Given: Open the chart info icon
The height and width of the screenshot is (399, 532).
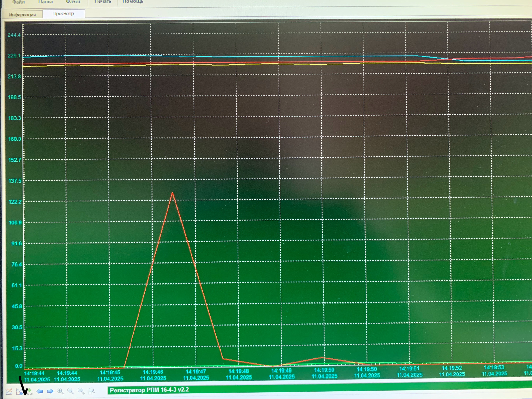Looking at the screenshot, I should 19,392.
